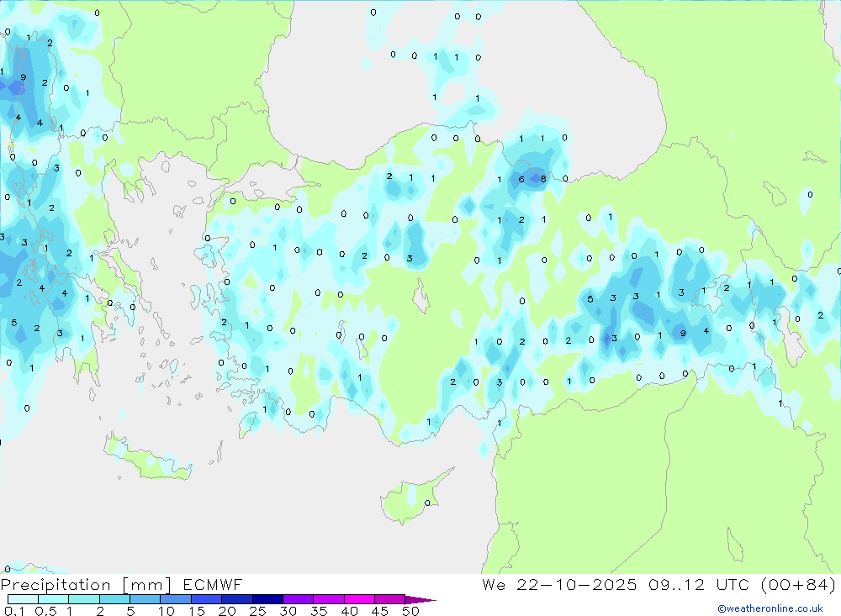
Task: Open the weatheronline.co.uk copyright link
Action: tap(770, 608)
